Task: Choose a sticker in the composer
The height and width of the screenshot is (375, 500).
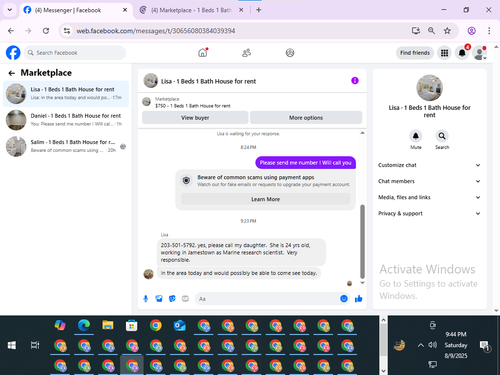Action: point(172,299)
